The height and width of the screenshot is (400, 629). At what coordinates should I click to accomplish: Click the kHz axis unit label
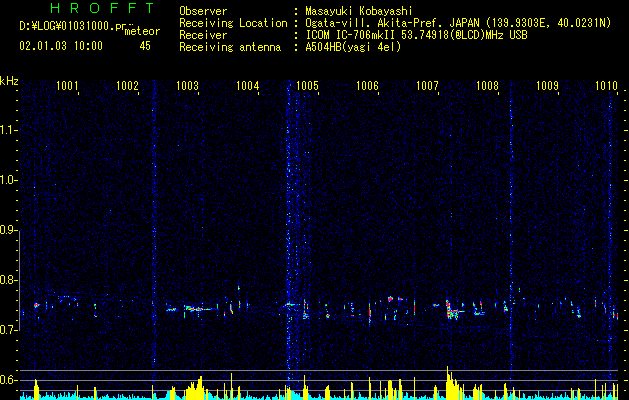coord(9,81)
